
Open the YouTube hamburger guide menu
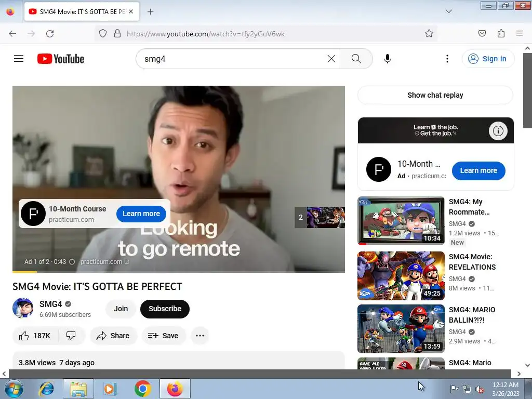click(x=19, y=59)
